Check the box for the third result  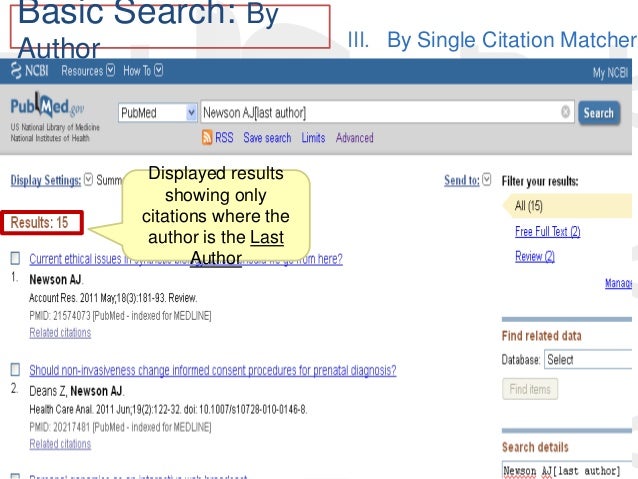(x=15, y=476)
